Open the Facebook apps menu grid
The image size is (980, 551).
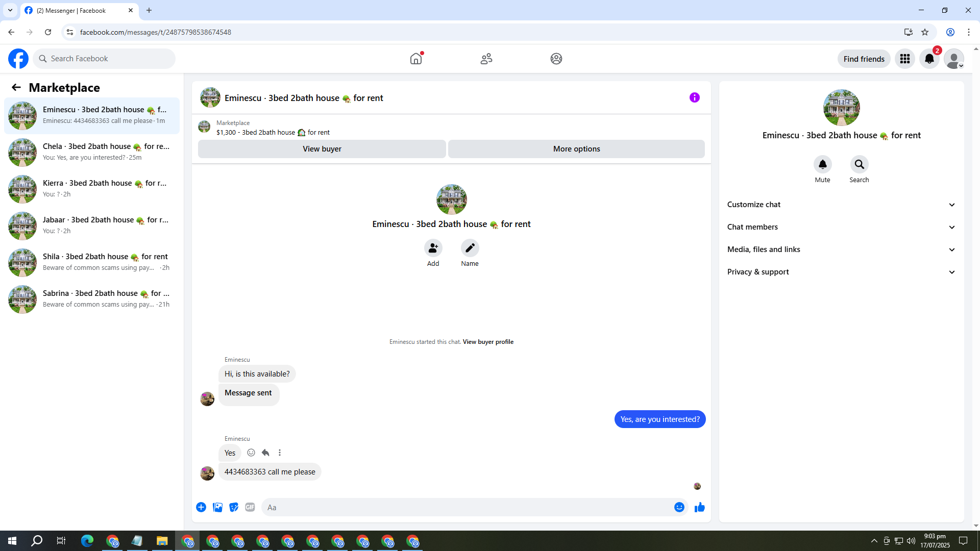coord(905,59)
